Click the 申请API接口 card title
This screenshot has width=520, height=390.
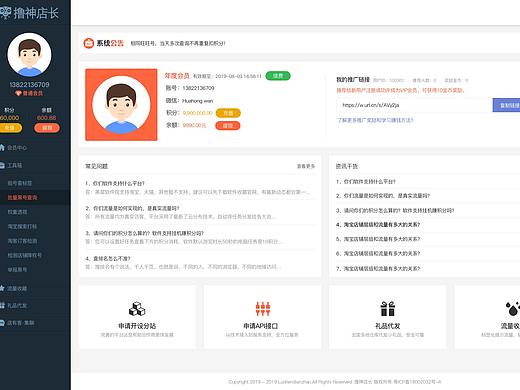[x=261, y=326]
